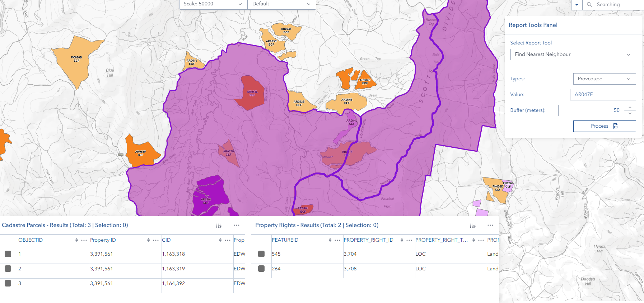Open Property Rights table more options menu
Image resolution: width=644 pixels, height=303 pixels.
[x=490, y=225]
